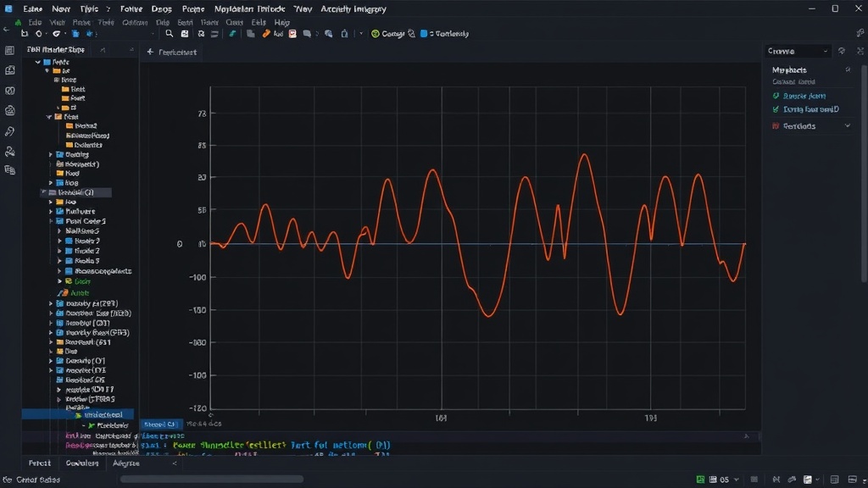This screenshot has width=868, height=488.
Task: Click the fourth icon in the left activity sidebar
Action: click(x=9, y=111)
